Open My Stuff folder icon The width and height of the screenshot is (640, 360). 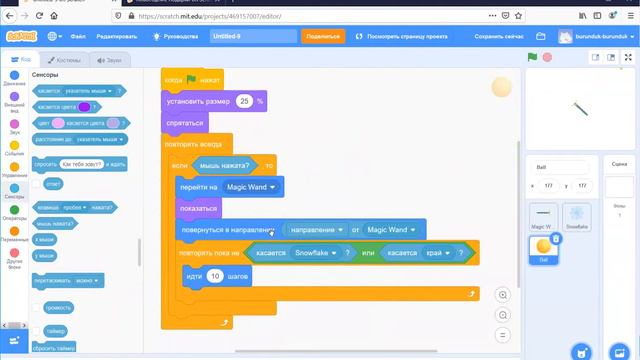pyautogui.click(x=540, y=36)
